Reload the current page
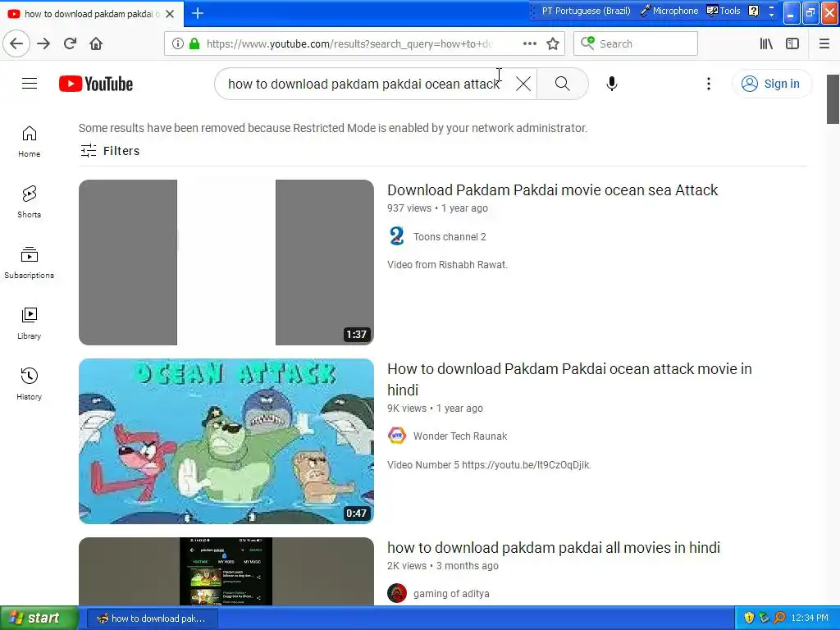This screenshot has height=630, width=840. pos(70,43)
